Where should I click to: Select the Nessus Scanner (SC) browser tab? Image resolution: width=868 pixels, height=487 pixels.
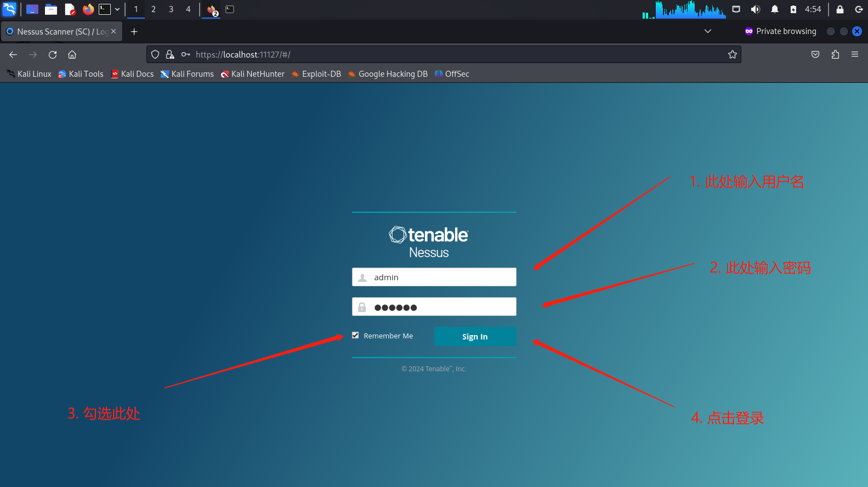tap(61, 32)
